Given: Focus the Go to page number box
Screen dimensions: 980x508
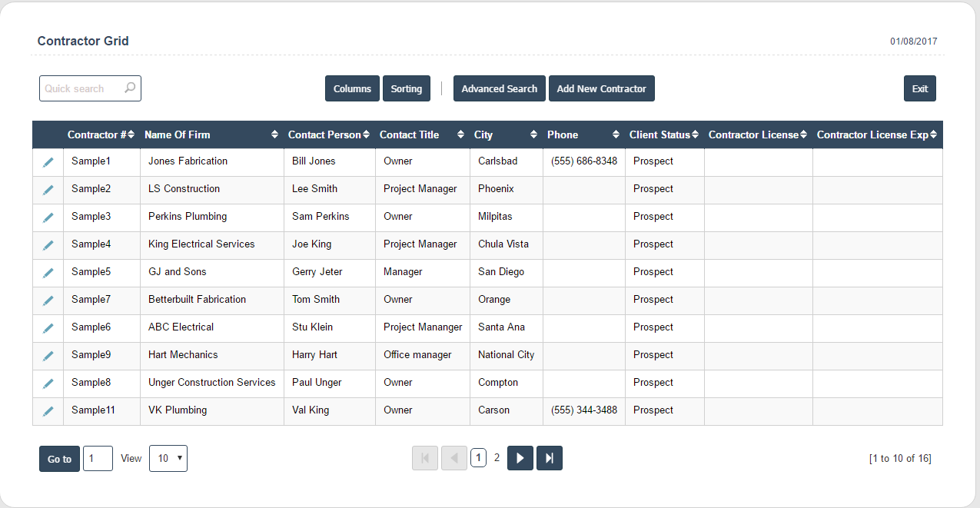Looking at the screenshot, I should pyautogui.click(x=98, y=458).
